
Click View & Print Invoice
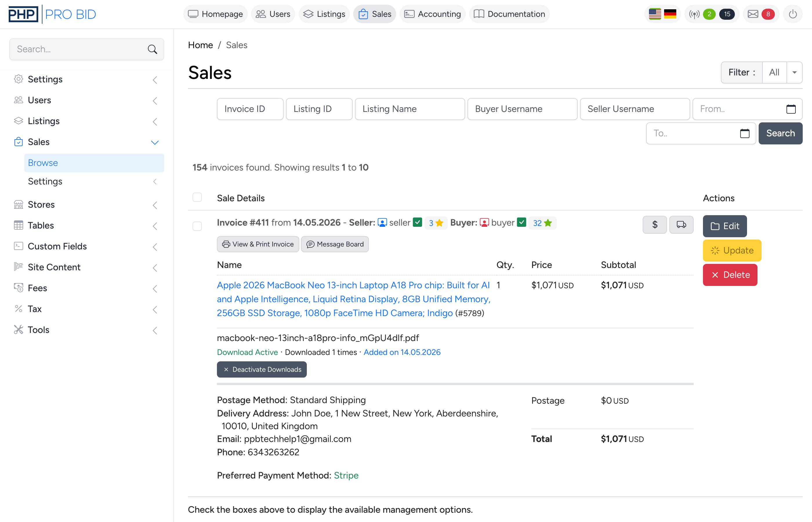pos(258,244)
